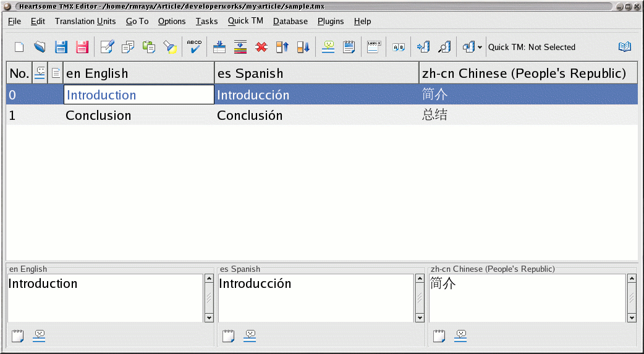Click the green smiley bubble toolbar icon
The height and width of the screenshot is (354, 644).
[328, 47]
